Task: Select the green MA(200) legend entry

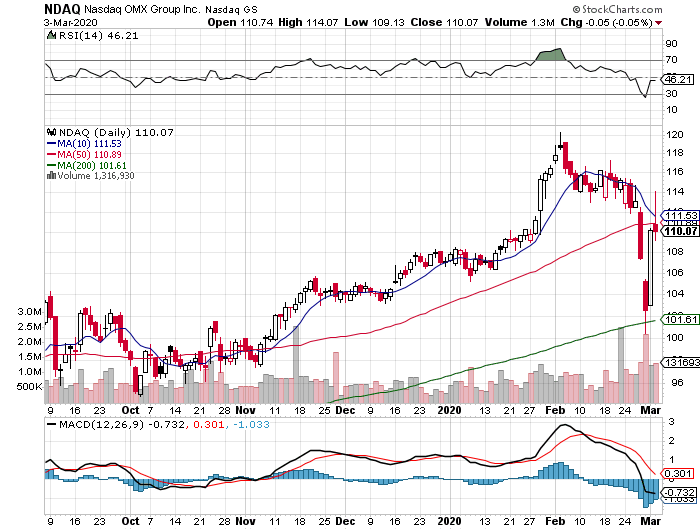Action: [96, 165]
